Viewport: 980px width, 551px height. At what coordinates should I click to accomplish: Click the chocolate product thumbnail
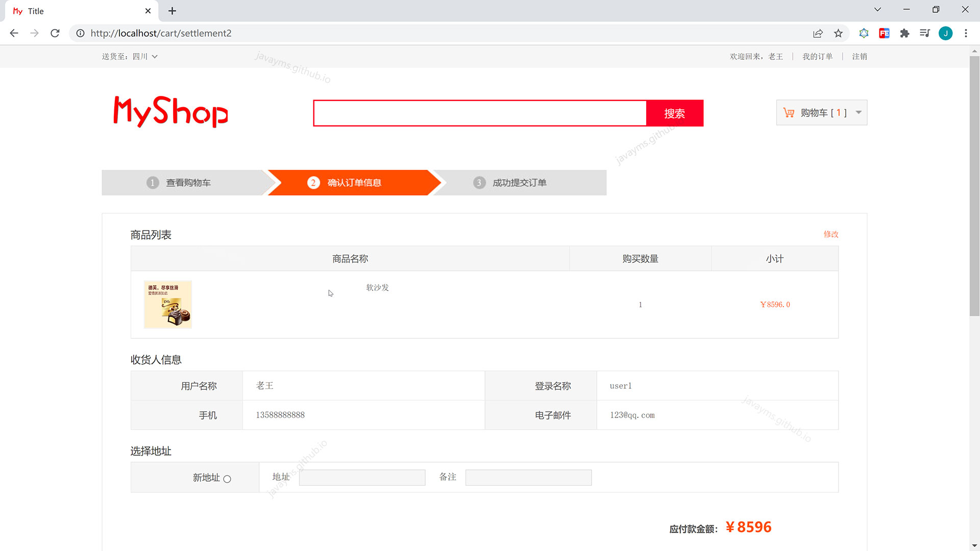[168, 305]
